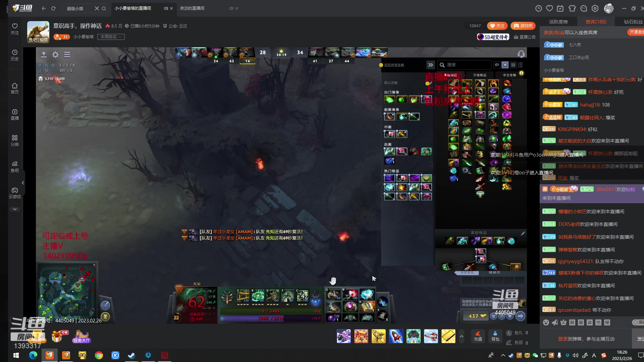Run search with magnifier icon
The image size is (644, 362).
pos(104,8)
